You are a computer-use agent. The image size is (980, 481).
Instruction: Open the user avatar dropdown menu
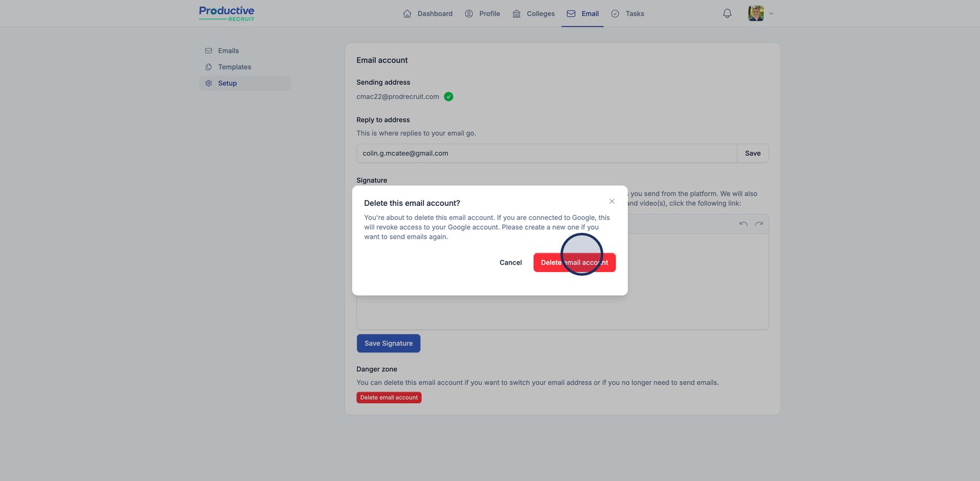(771, 13)
